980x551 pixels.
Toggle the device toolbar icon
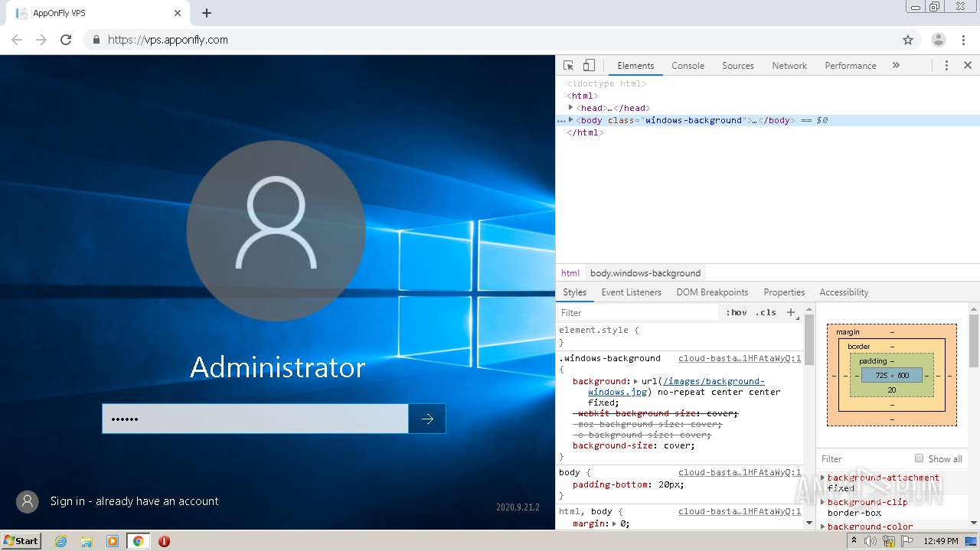(x=589, y=66)
